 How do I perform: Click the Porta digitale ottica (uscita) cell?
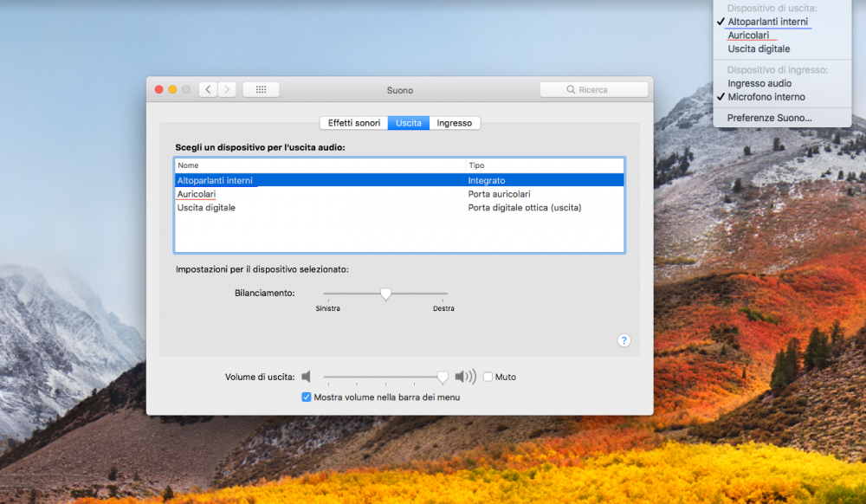525,208
